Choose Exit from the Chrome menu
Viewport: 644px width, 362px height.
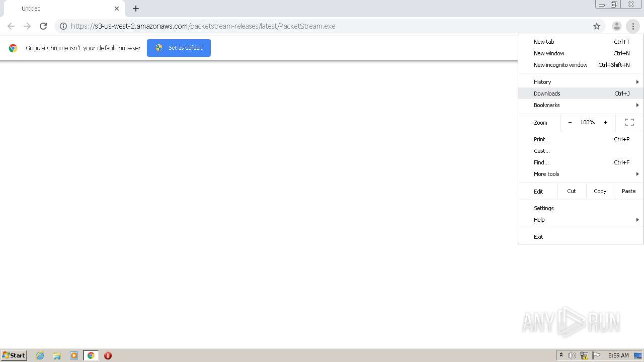581,237
